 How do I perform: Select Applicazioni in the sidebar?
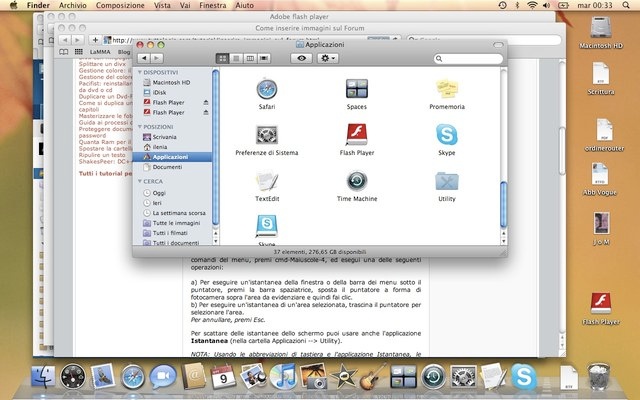pos(172,157)
